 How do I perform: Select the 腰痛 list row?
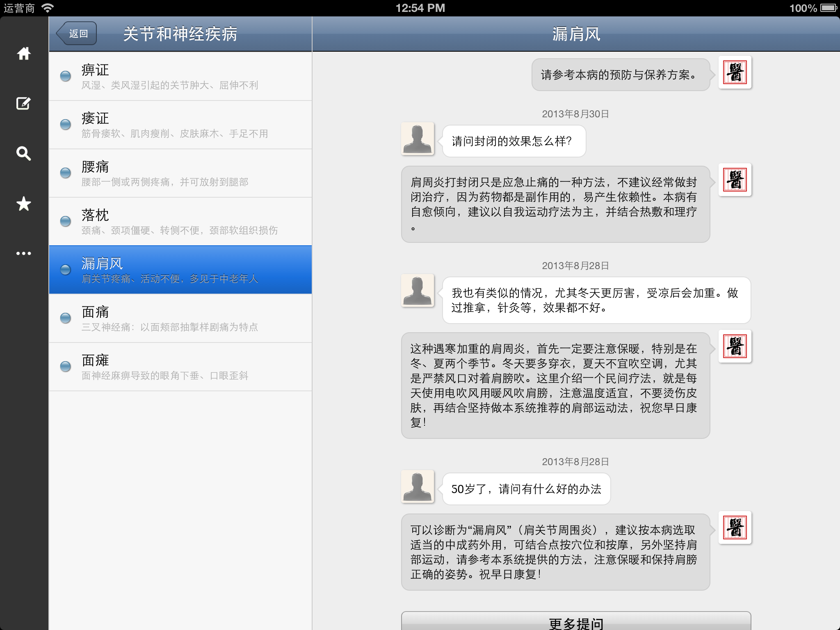pyautogui.click(x=180, y=173)
